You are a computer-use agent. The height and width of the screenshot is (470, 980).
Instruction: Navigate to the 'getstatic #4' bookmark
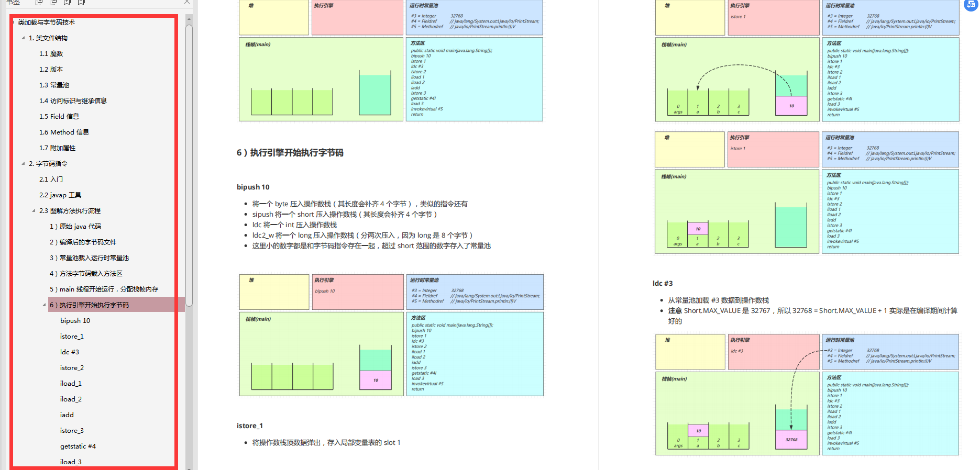coord(78,446)
